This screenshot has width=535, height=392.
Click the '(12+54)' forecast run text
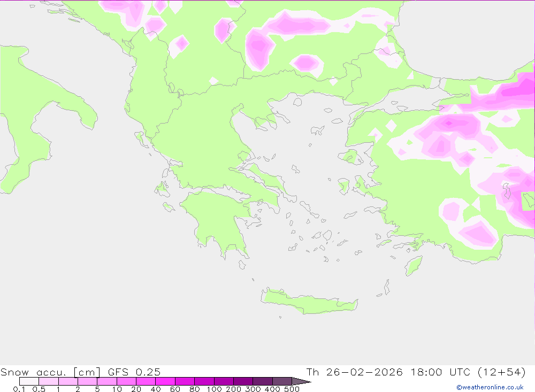point(502,372)
